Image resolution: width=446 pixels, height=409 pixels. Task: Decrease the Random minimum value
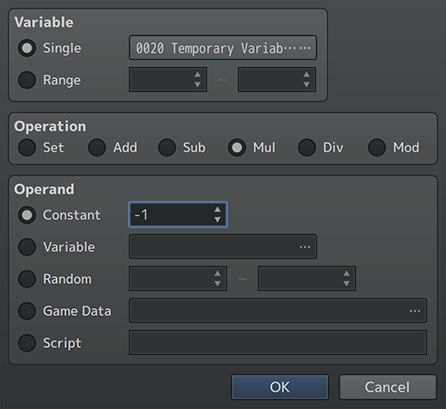(x=217, y=284)
